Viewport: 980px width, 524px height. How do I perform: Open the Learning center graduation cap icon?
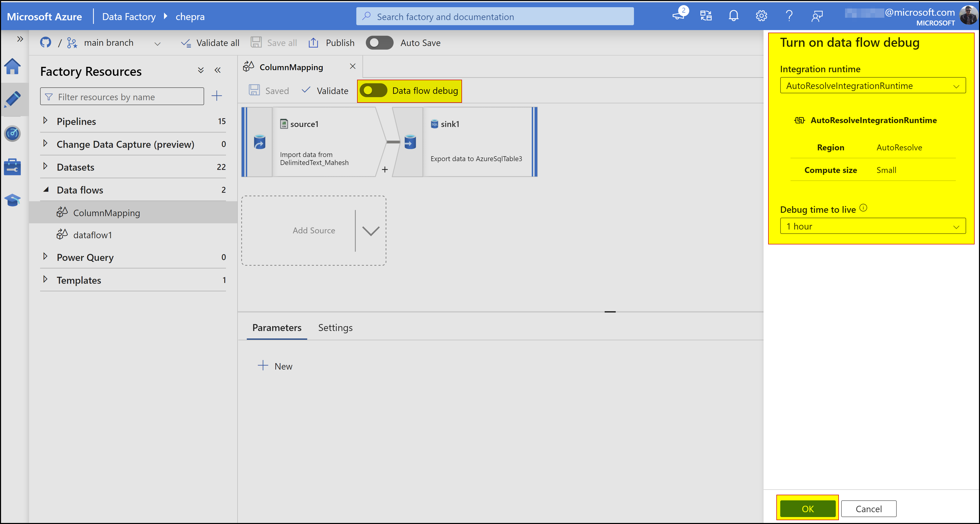point(13,200)
